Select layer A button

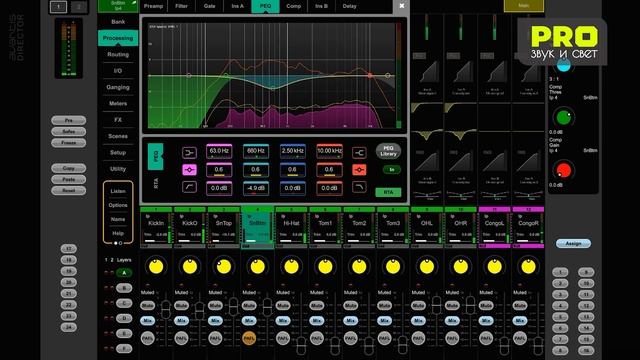(124, 273)
